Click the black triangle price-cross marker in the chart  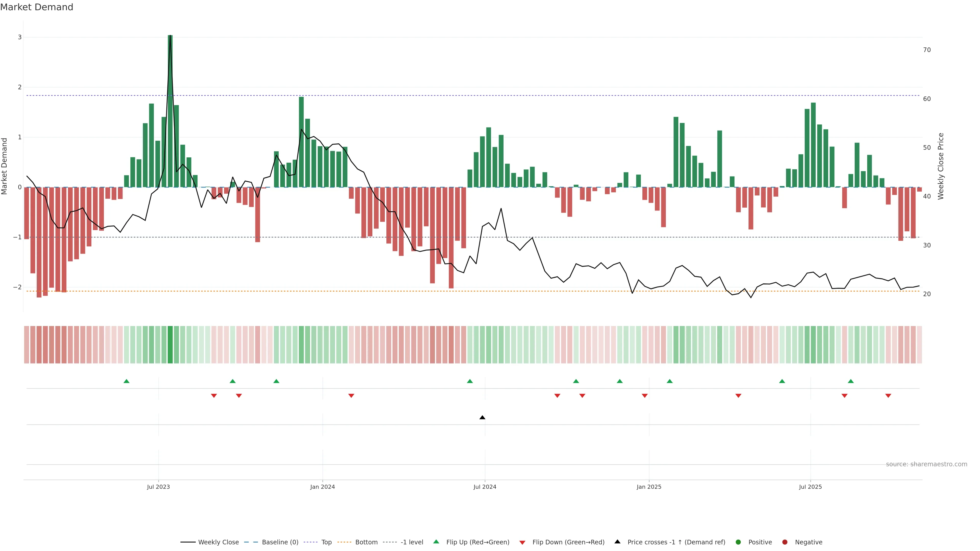click(482, 418)
